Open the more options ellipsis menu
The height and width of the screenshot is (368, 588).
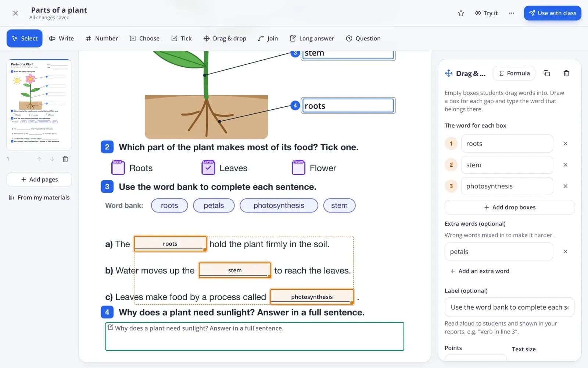(x=512, y=13)
